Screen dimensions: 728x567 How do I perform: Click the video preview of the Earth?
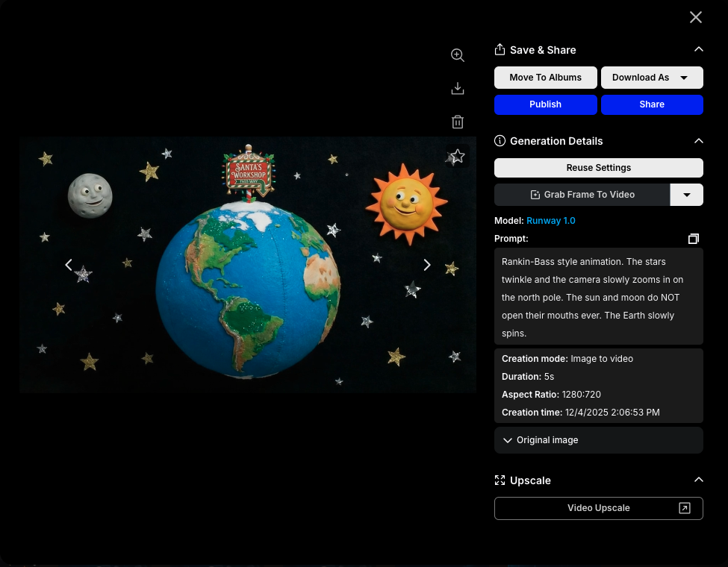point(247,265)
